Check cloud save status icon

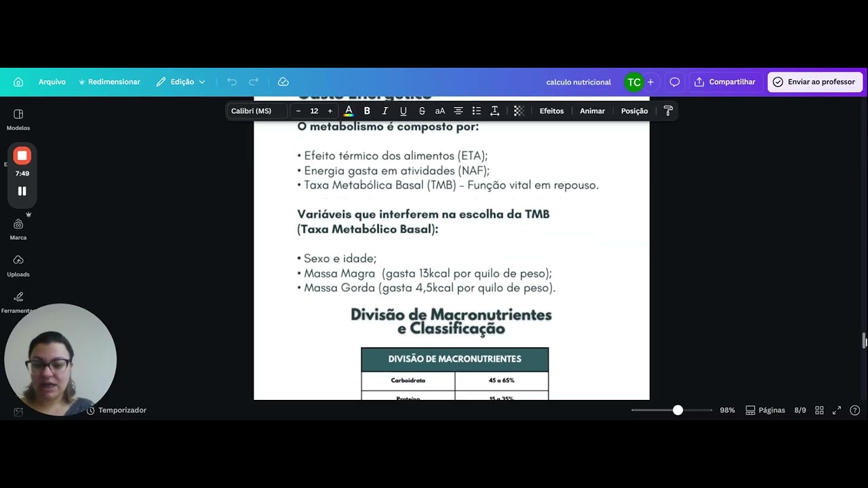click(283, 82)
